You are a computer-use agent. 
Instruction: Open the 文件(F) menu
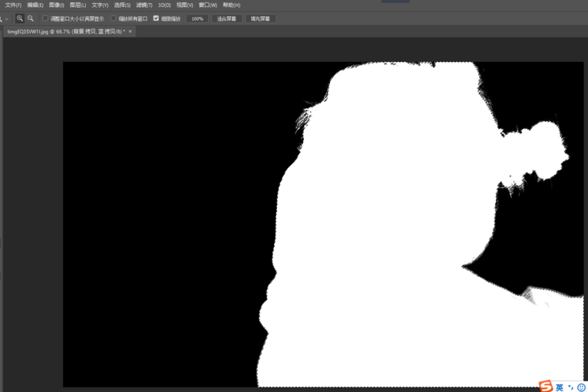click(13, 5)
